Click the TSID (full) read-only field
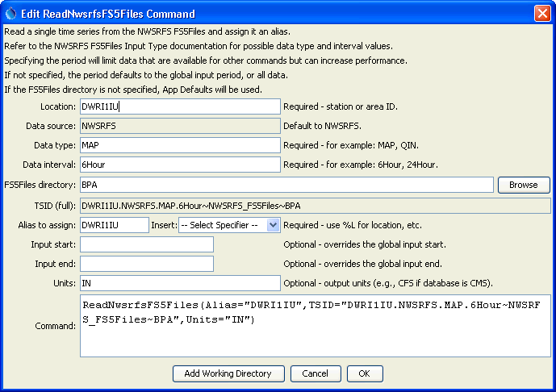 316,206
